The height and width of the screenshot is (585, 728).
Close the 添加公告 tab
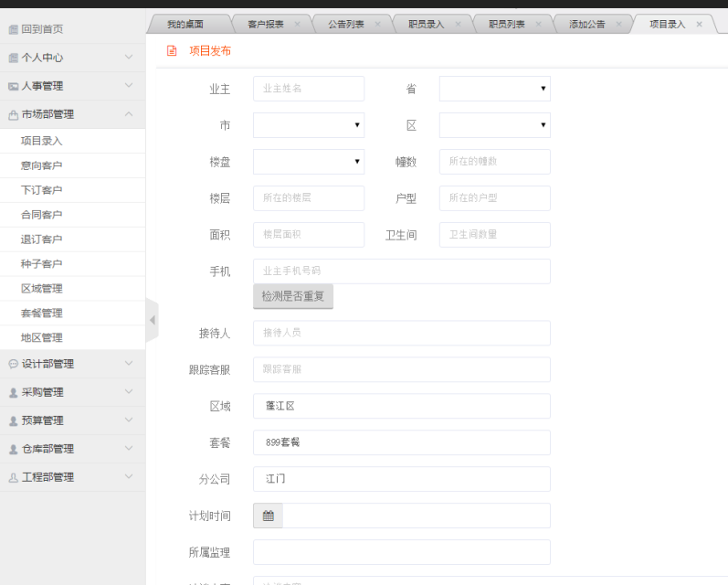[618, 25]
